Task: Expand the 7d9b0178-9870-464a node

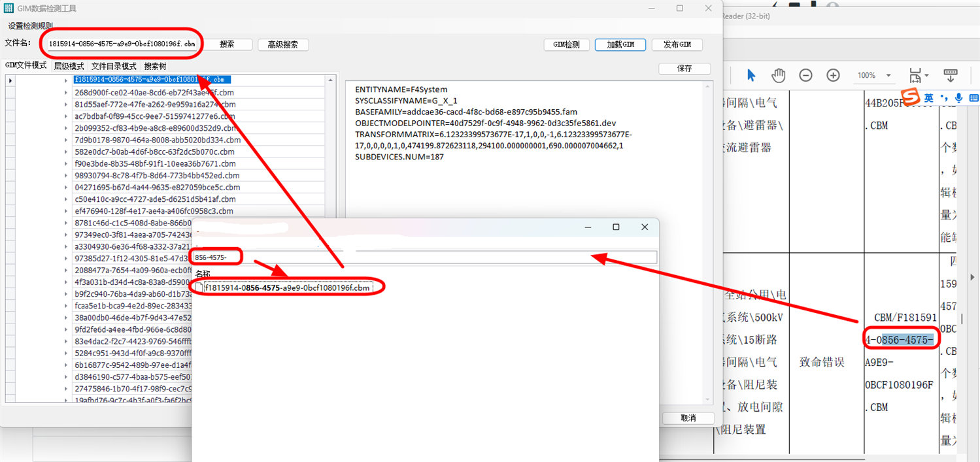Action: point(66,140)
